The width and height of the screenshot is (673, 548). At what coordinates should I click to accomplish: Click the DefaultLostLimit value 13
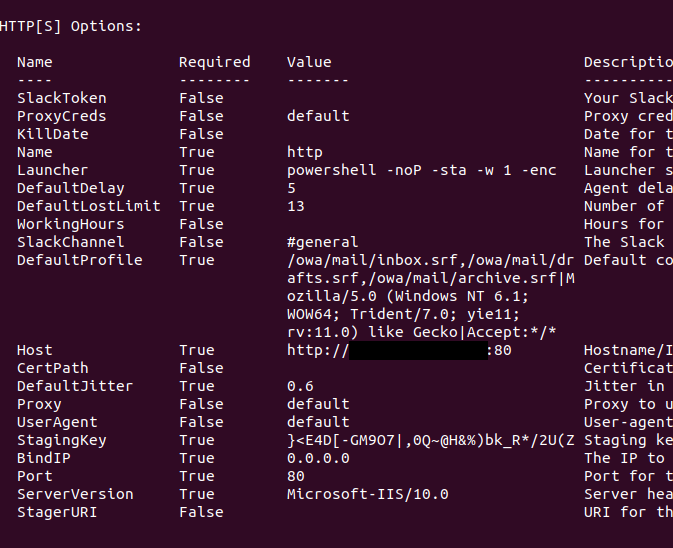(295, 206)
